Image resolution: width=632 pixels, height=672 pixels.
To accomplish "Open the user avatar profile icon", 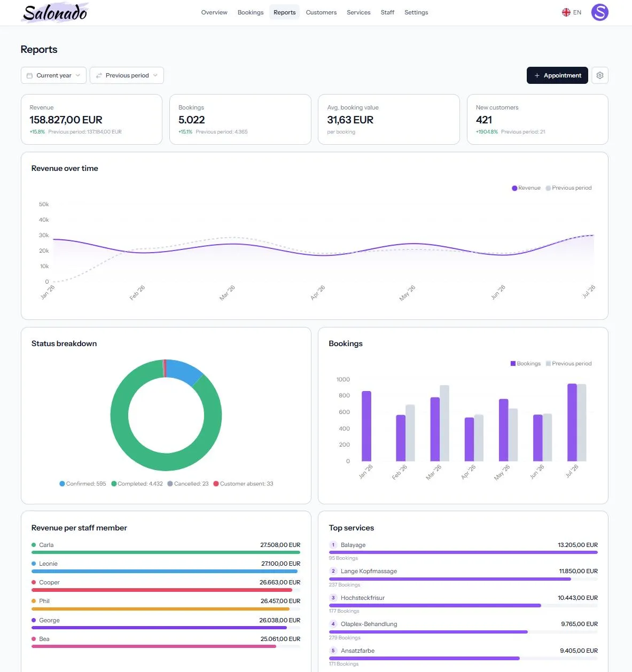I will (600, 12).
